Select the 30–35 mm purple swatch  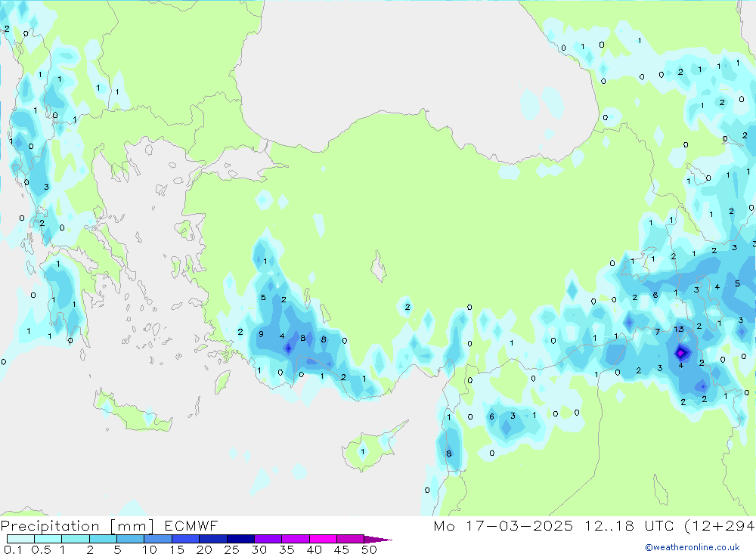click(268, 539)
